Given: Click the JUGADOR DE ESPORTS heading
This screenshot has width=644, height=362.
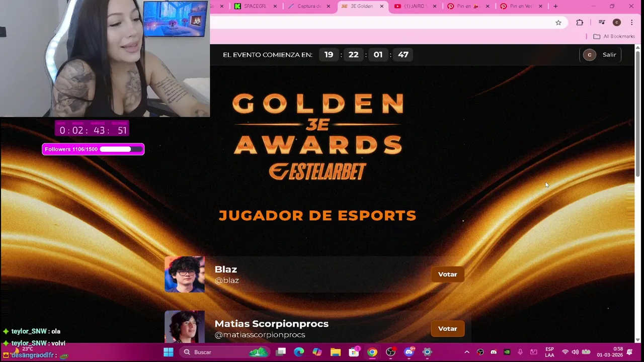Looking at the screenshot, I should click(317, 216).
